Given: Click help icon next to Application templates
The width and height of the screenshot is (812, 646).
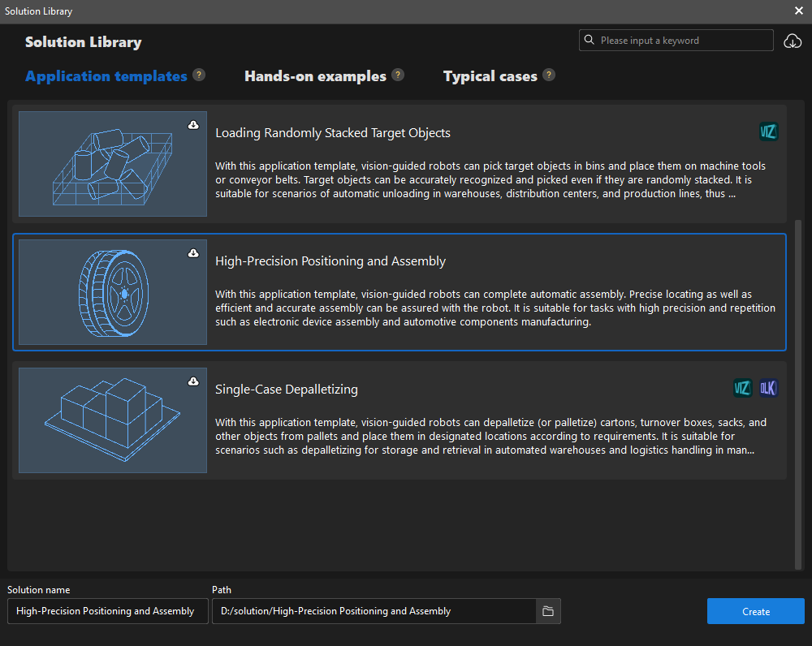Looking at the screenshot, I should 199,75.
